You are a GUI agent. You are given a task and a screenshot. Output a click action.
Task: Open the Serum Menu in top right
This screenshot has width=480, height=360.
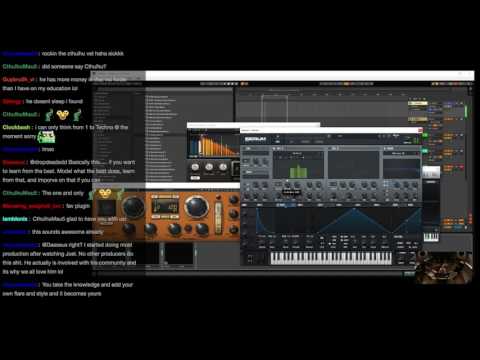click(396, 136)
